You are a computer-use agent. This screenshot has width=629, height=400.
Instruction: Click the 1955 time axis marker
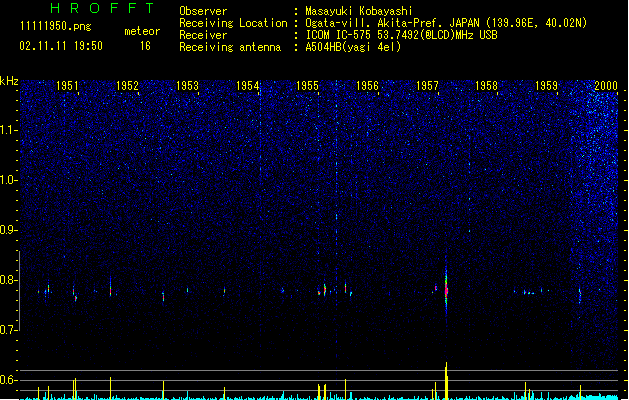pyautogui.click(x=307, y=86)
